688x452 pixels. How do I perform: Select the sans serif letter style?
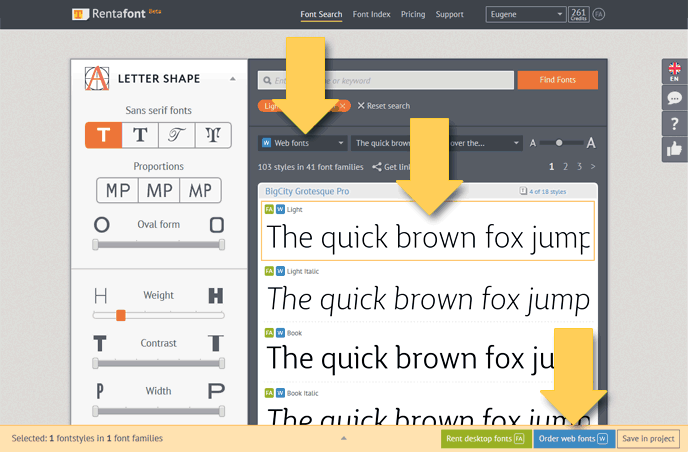(x=104, y=135)
